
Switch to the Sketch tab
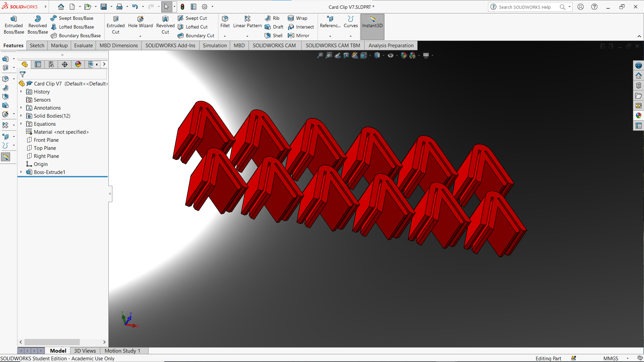tap(36, 46)
